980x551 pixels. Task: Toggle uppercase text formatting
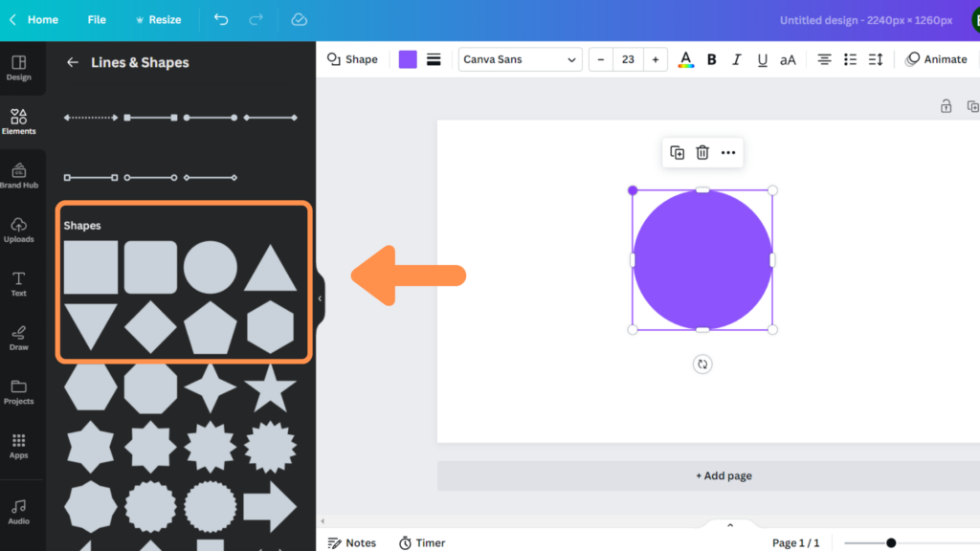[x=789, y=59]
